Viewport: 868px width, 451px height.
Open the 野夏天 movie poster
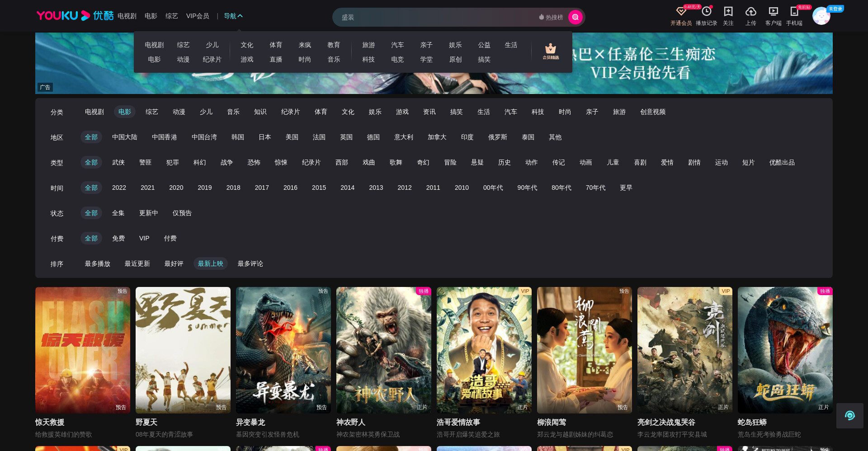[183, 350]
